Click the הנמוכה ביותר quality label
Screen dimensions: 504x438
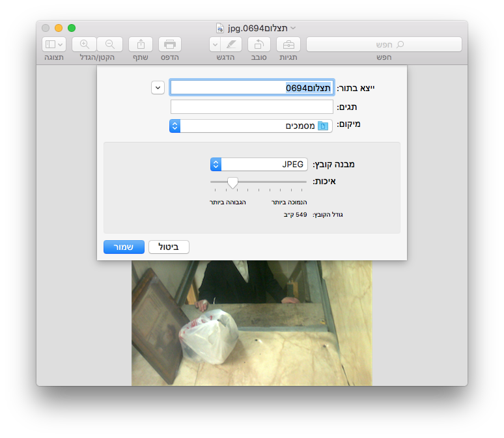(x=289, y=202)
